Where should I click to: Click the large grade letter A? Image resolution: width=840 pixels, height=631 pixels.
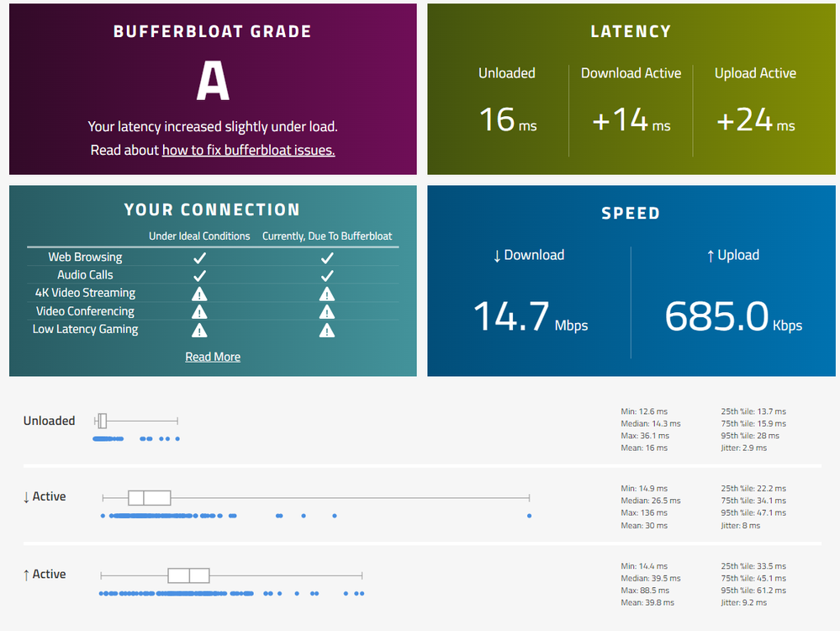pos(213,82)
